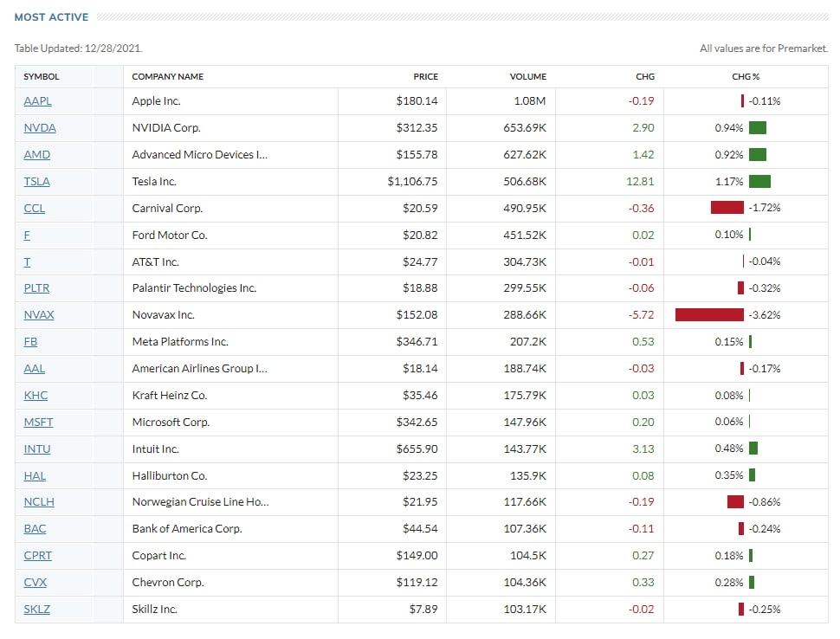Viewport: 840px width, 639px height.
Task: Select the 653.69K volume value
Action: point(525,127)
